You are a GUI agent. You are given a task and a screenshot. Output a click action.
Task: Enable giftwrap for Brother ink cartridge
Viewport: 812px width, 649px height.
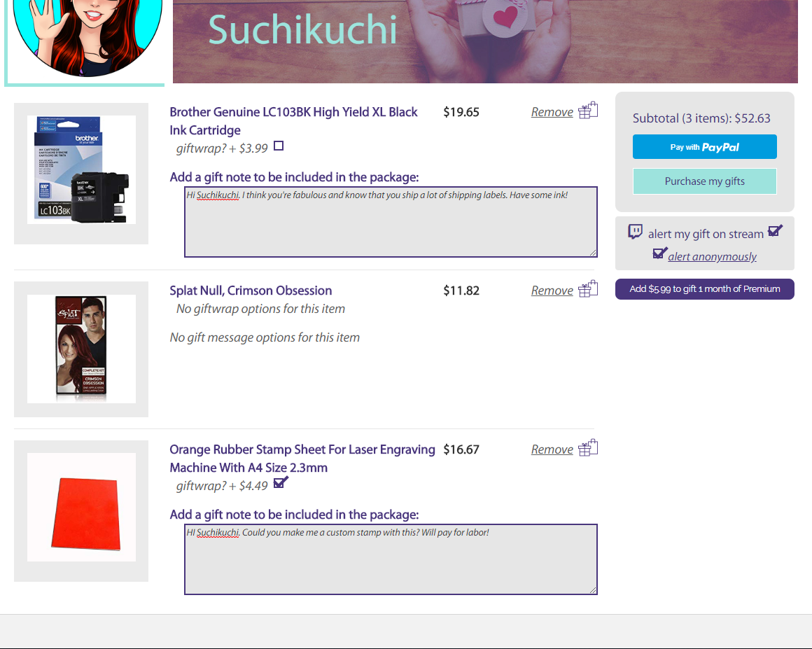[x=279, y=146]
